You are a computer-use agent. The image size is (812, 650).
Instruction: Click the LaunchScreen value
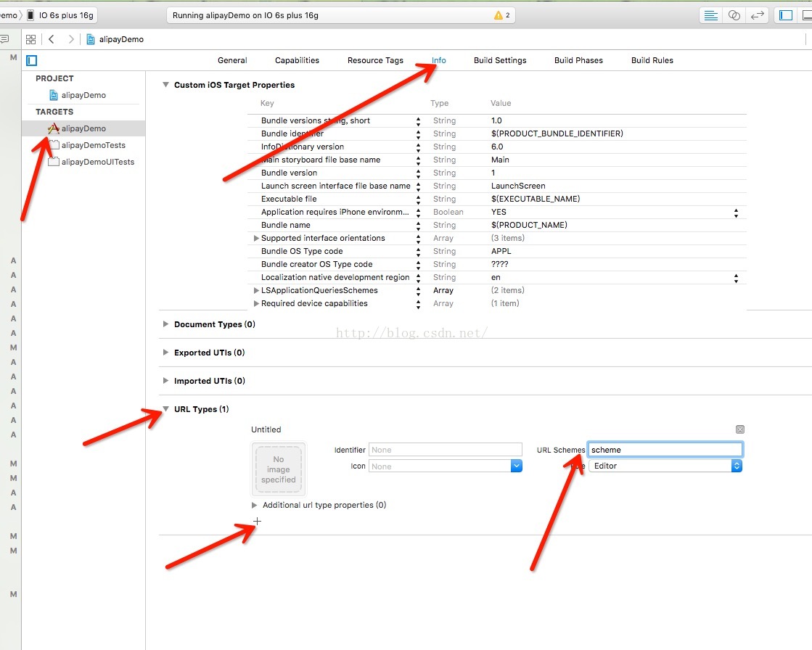tap(518, 186)
